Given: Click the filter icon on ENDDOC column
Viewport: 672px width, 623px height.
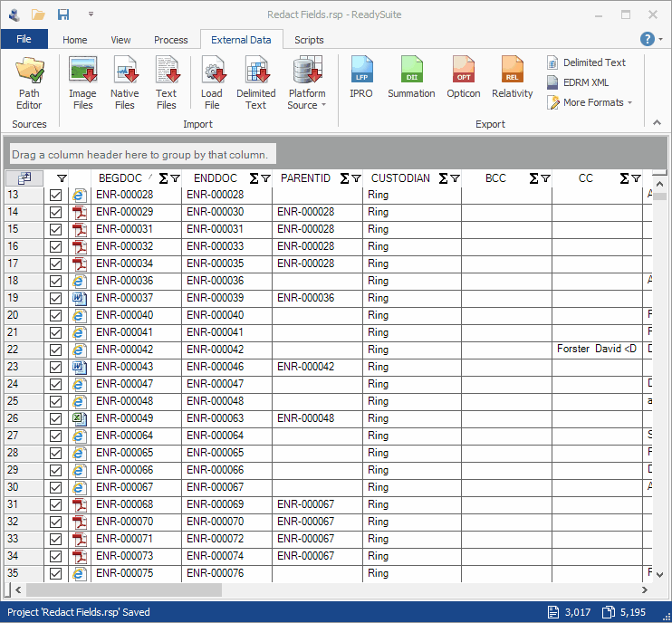Looking at the screenshot, I should click(x=265, y=178).
